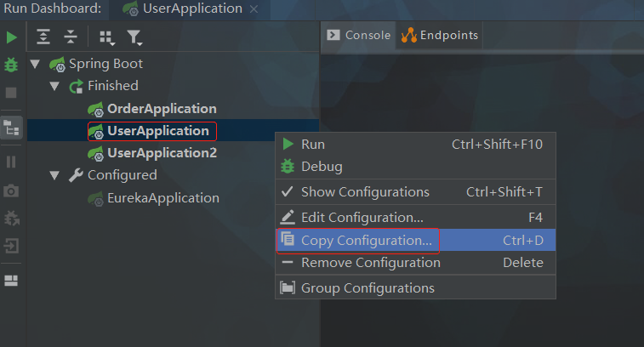The width and height of the screenshot is (644, 347).
Task: Open the Filter funnel dropdown
Action: pos(134,37)
